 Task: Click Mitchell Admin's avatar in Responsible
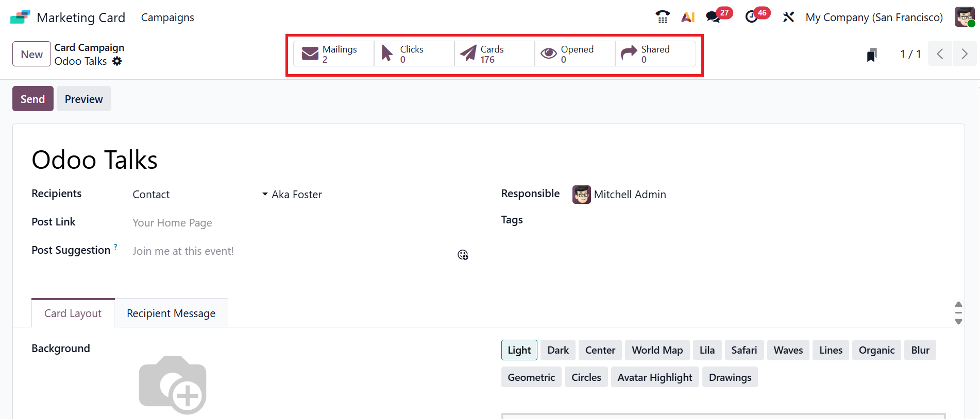click(582, 195)
